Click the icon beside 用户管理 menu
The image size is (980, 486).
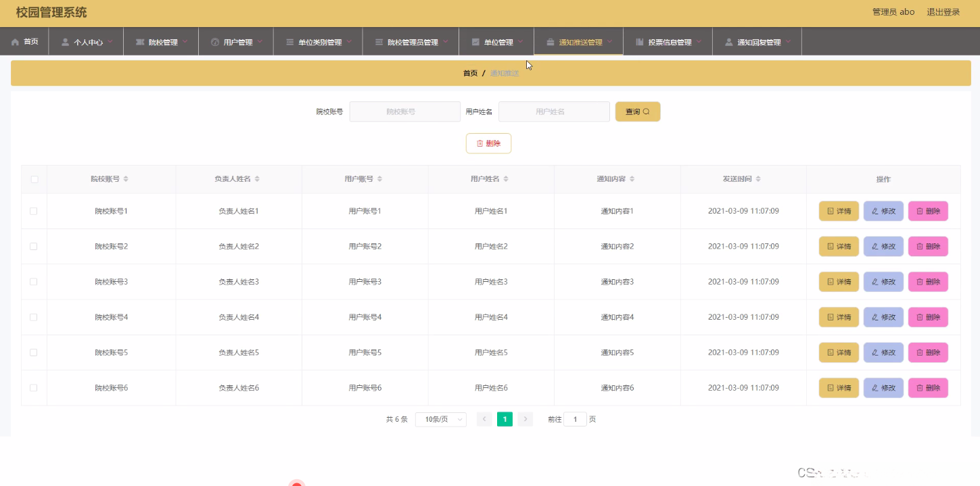(215, 42)
